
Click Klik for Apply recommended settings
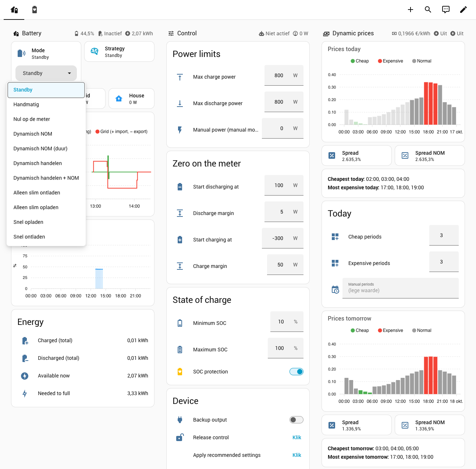coord(297,455)
